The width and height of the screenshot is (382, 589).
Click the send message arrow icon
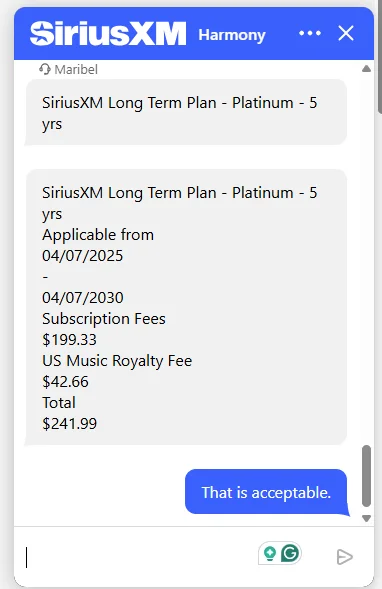[344, 557]
